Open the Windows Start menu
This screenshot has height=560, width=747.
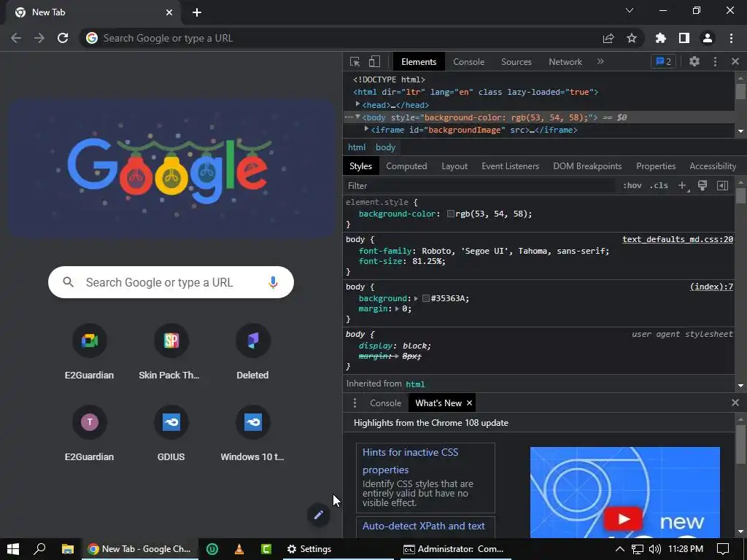pyautogui.click(x=13, y=549)
